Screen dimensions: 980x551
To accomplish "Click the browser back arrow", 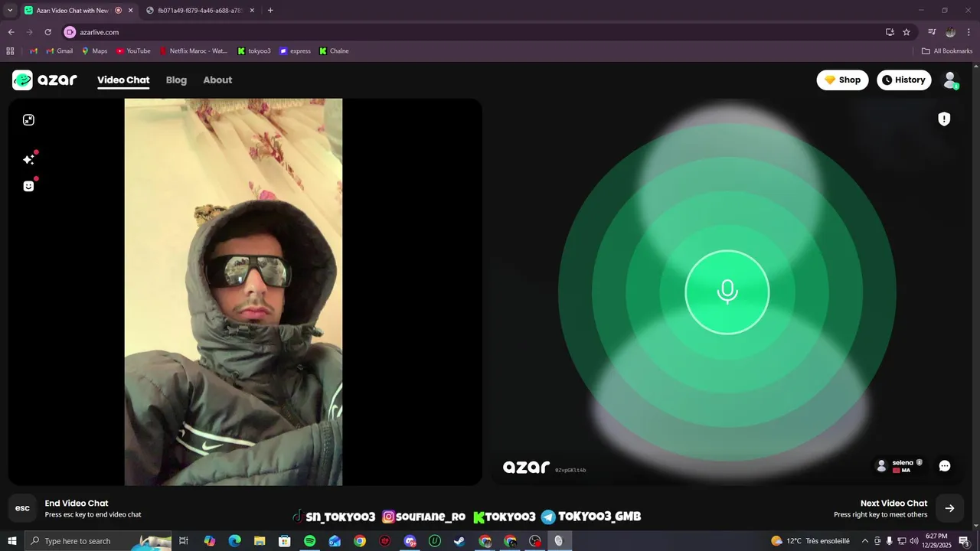I will [x=11, y=32].
